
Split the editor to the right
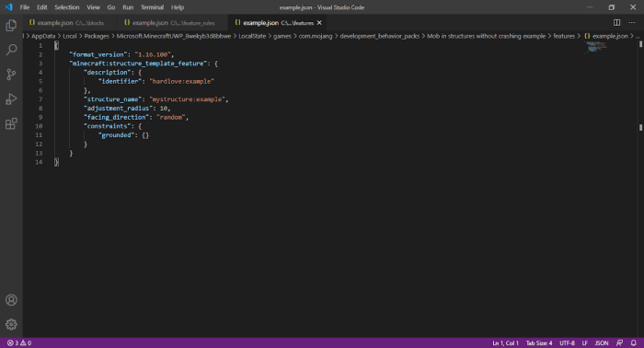pos(617,23)
